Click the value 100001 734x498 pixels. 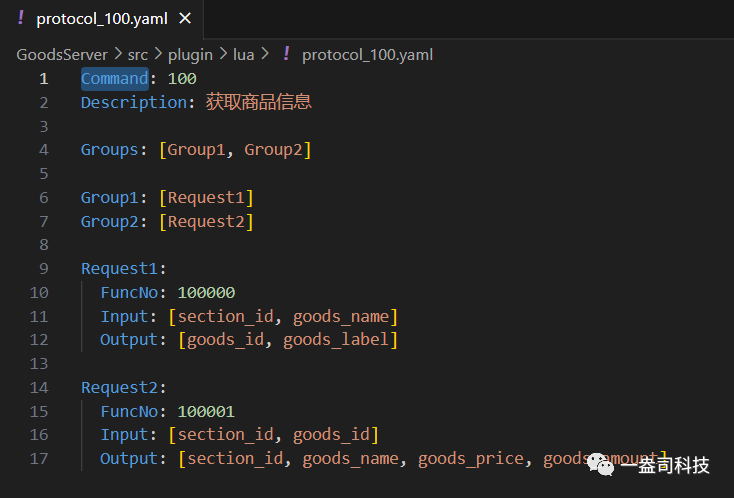206,411
